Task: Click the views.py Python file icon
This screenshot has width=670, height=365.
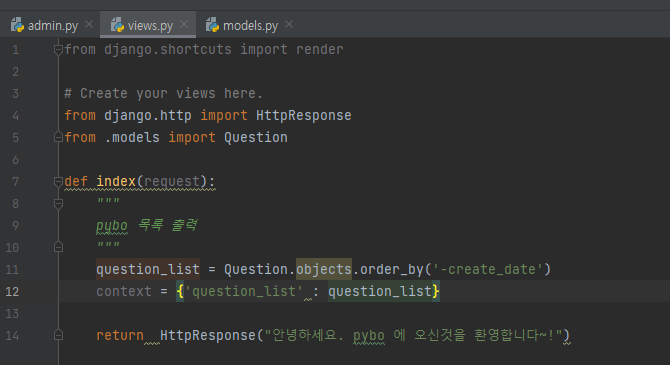Action: tap(117, 25)
